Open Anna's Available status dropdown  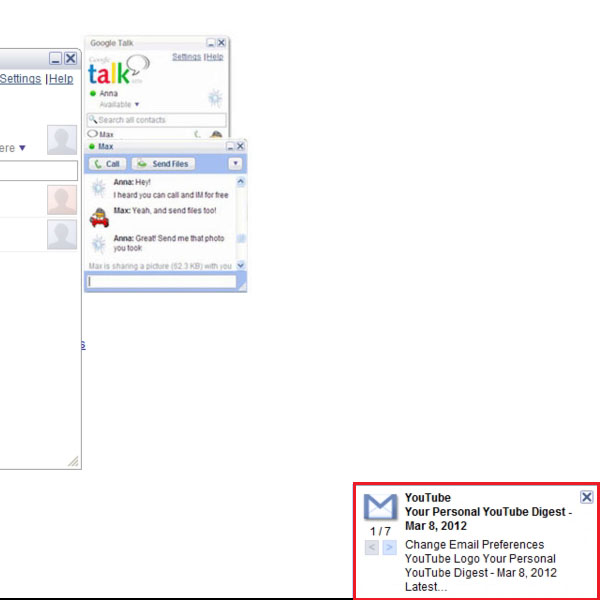coord(137,104)
